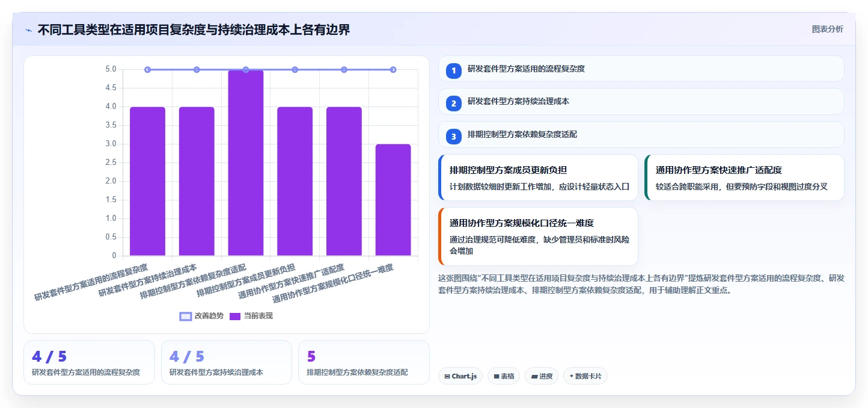This screenshot has width=868, height=408.
Task: Select numbered item 2 研发套件型方案持续治理成本
Action: click(x=641, y=102)
